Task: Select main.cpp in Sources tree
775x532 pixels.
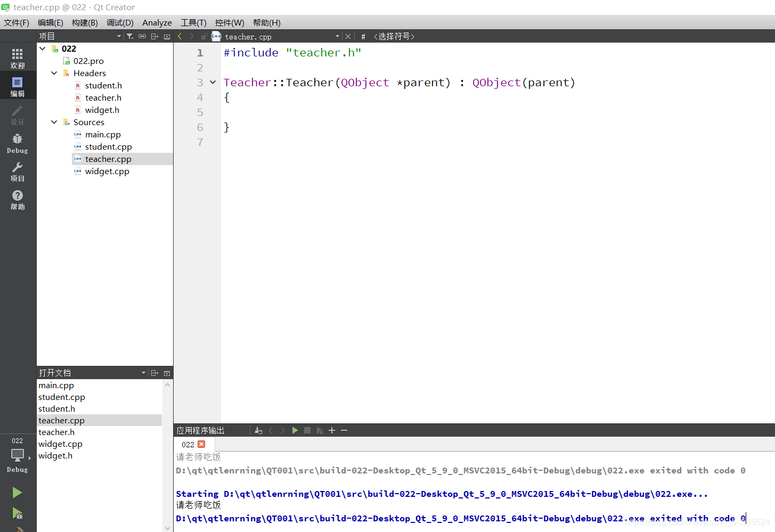Action: point(103,134)
